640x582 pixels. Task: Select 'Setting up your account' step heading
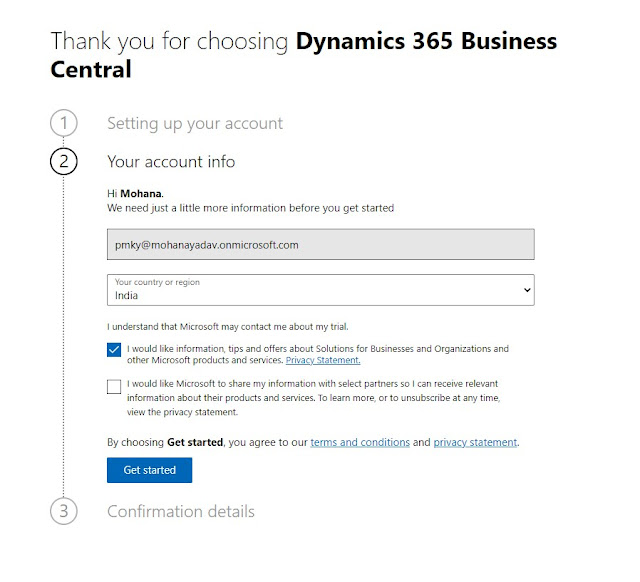click(195, 123)
